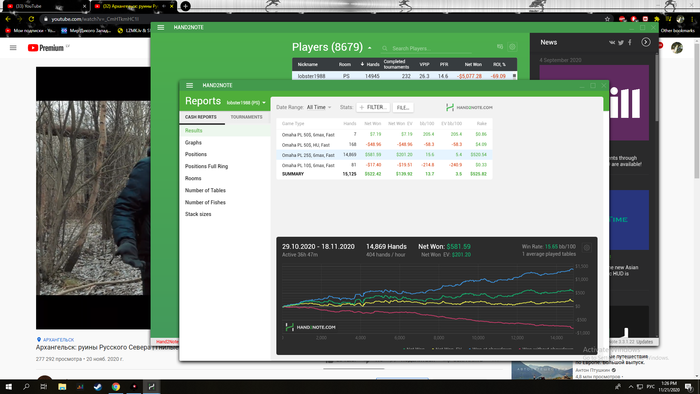Open YouTube account avatar

click(x=677, y=47)
